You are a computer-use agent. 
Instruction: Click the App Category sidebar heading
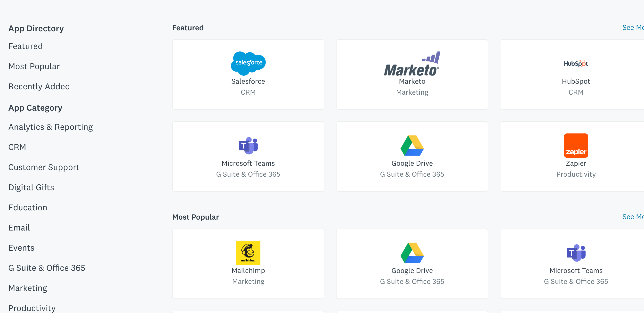pos(35,108)
